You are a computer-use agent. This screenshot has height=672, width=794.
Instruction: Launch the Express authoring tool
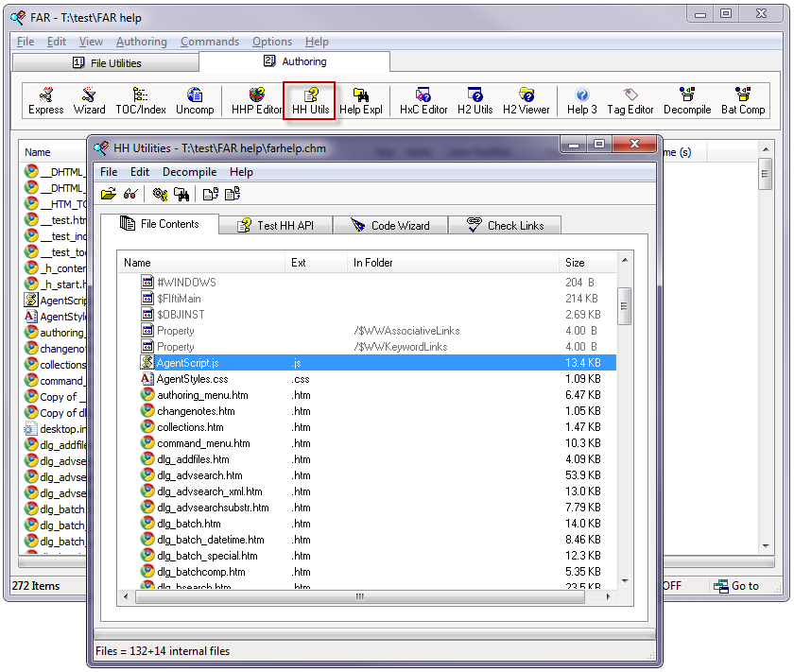pyautogui.click(x=45, y=101)
